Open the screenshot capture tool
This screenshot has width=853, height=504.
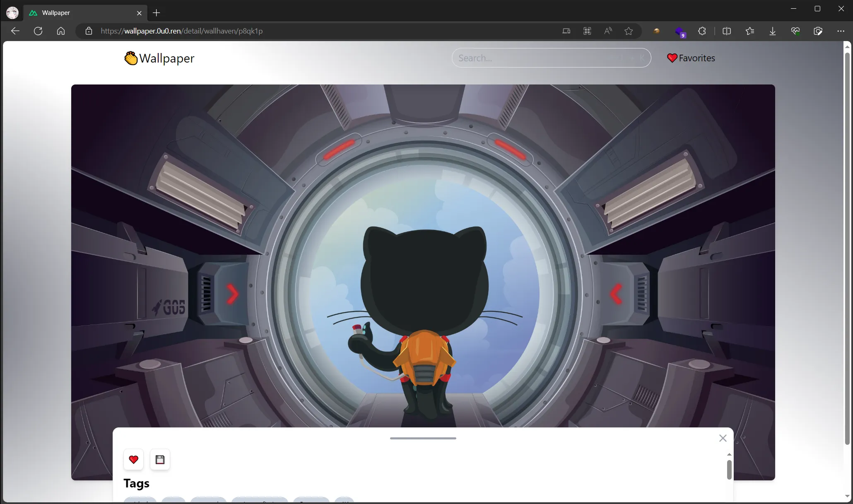818,31
